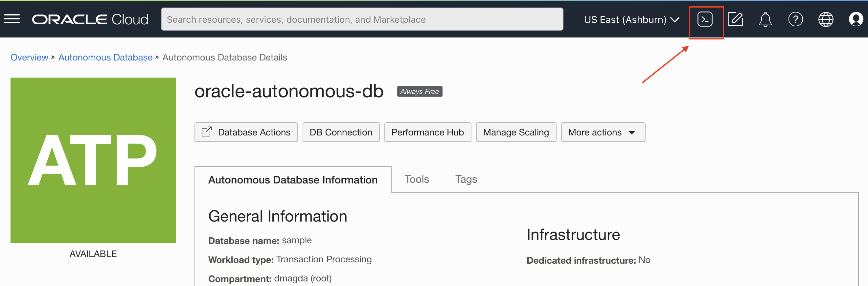868x286 pixels.
Task: Go to Autonomous Database breadcrumb link
Action: [105, 57]
